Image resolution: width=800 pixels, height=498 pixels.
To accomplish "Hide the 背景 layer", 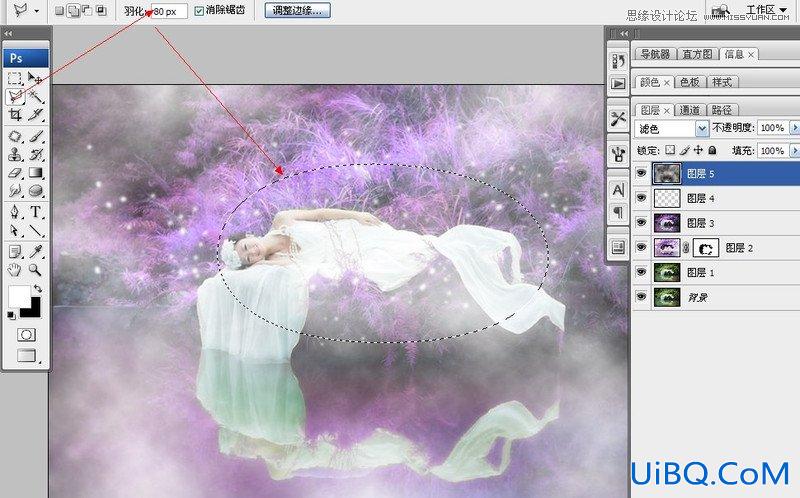I will pyautogui.click(x=641, y=296).
